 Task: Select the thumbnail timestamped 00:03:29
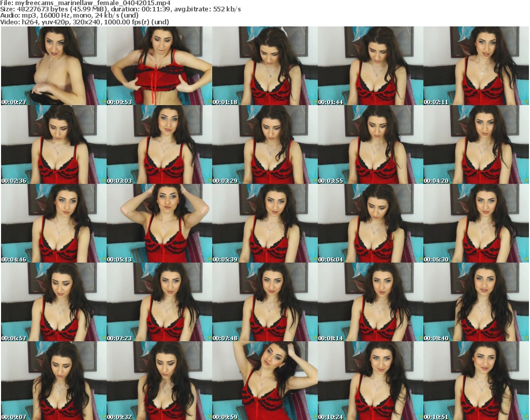pyautogui.click(x=264, y=144)
